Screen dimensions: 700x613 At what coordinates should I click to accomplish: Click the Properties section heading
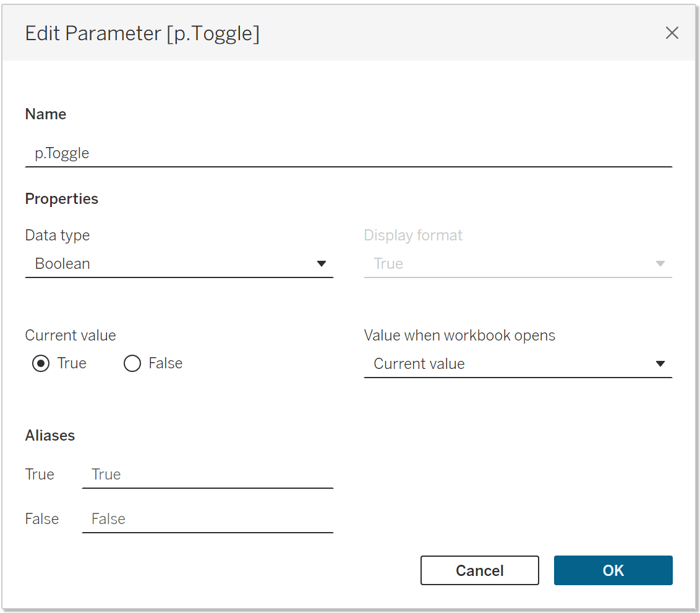(62, 199)
